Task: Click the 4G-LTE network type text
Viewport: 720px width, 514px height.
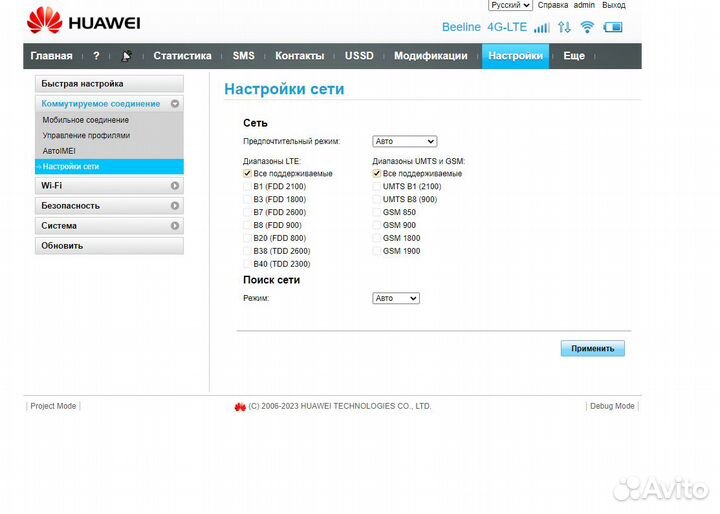Action: (507, 27)
